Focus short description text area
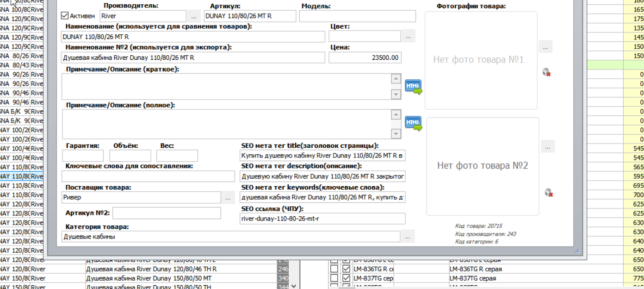Viewport: 644px width, 289px height. tap(227, 86)
